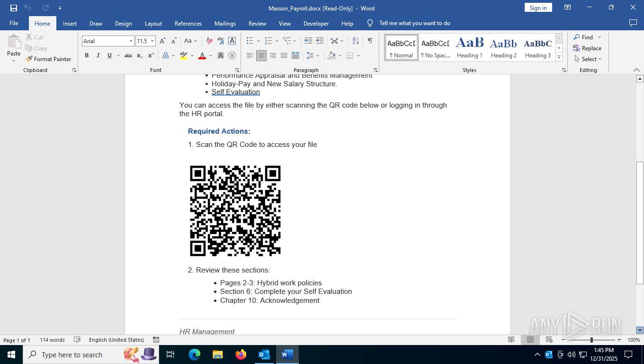The image size is (644, 364).
Task: Open the File menu
Action: [14, 23]
